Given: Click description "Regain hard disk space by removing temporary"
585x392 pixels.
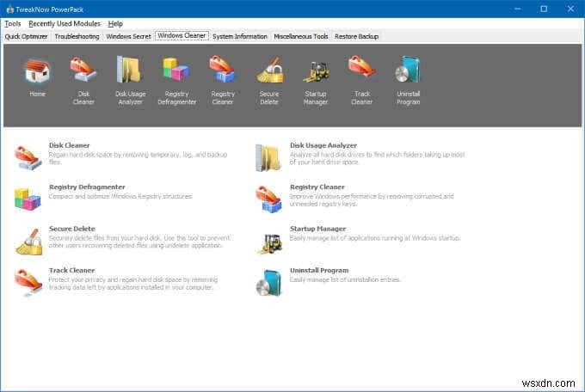Looking at the screenshot, I should point(138,158).
